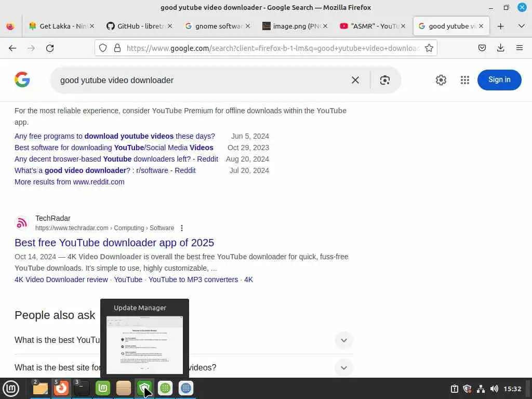This screenshot has height=399, width=532.
Task: Open the tan package icon in taskbar
Action: tap(124, 388)
